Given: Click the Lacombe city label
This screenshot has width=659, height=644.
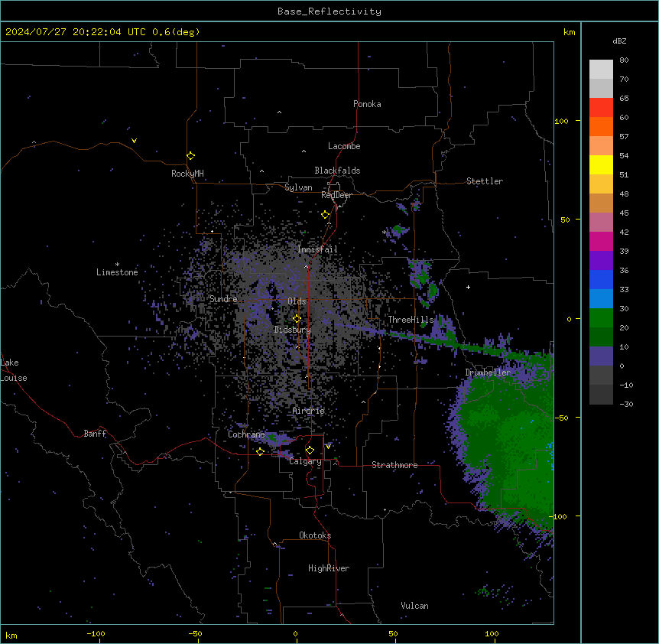Looking at the screenshot, I should [x=344, y=146].
